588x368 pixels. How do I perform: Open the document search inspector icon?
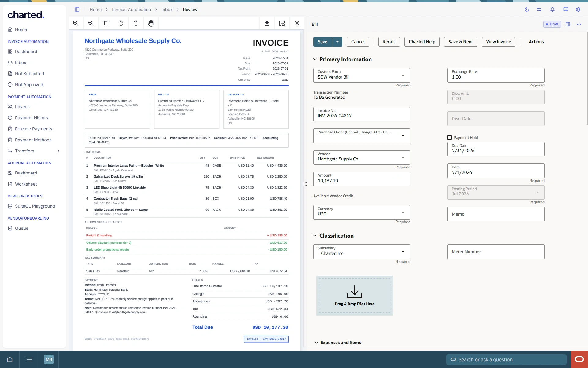pos(282,23)
